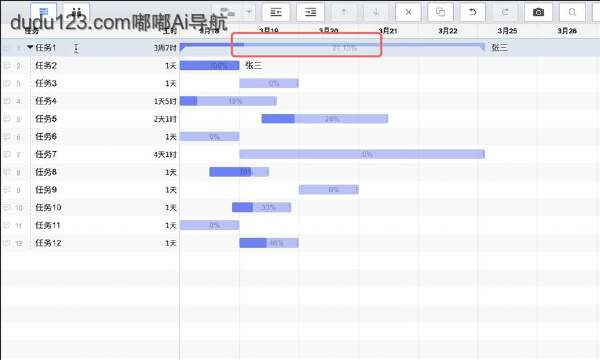Click the 3月22 date column header
Viewport: 600px width, 360px height.
(x=447, y=31)
